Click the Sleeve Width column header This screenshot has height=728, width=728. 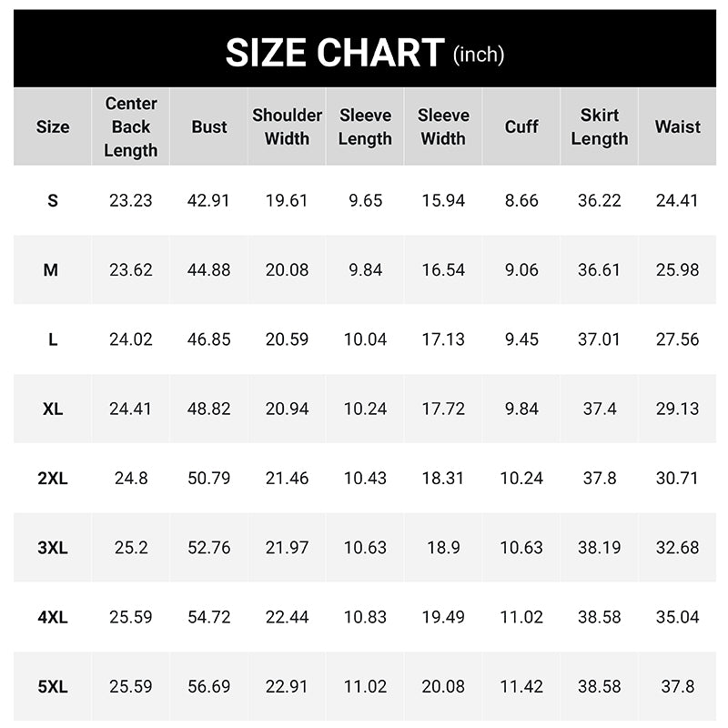coord(443,127)
